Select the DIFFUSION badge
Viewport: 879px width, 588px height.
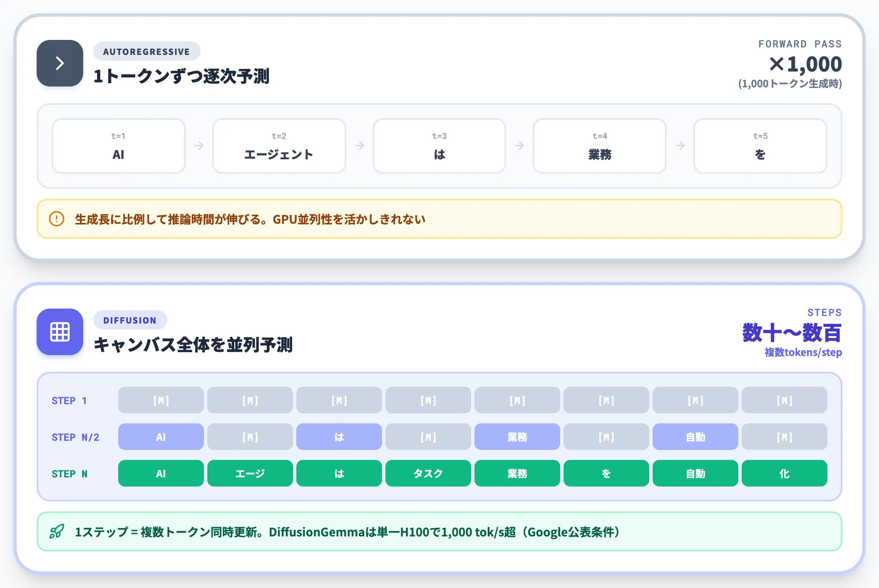[130, 320]
